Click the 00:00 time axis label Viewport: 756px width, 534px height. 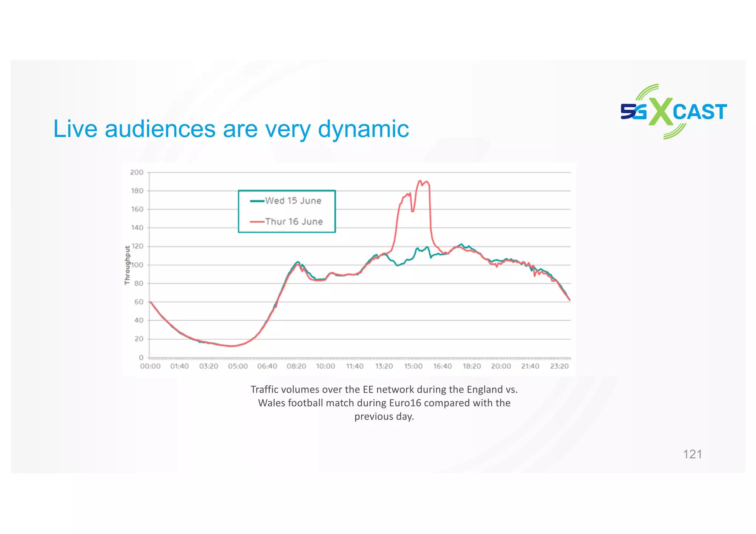coord(150,366)
